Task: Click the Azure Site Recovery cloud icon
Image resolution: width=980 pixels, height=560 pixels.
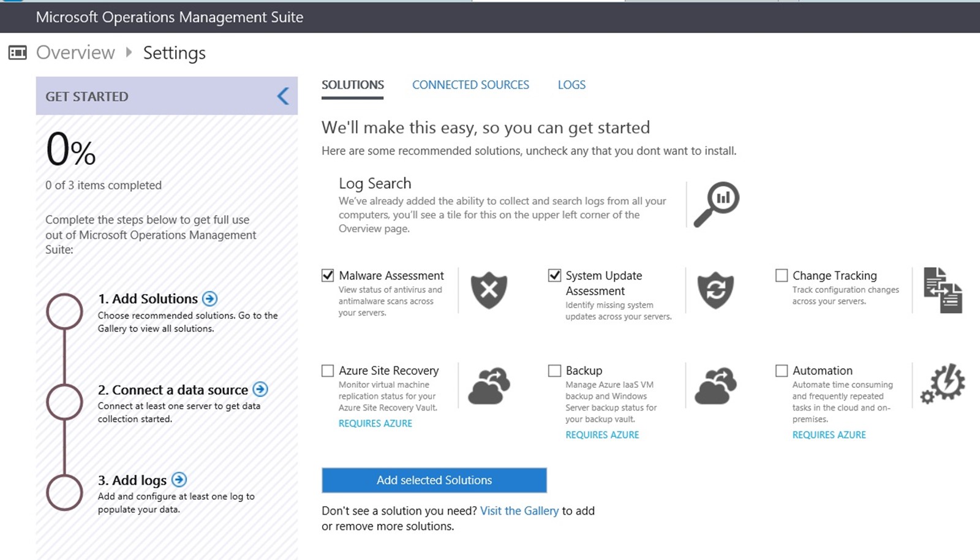Action: coord(489,386)
